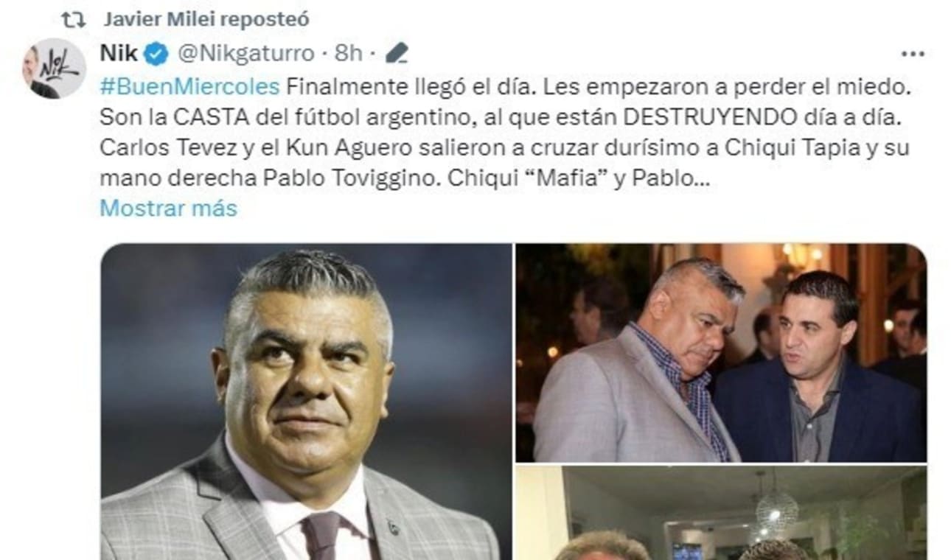Expand tweet with 'Mostrar más'

point(168,209)
